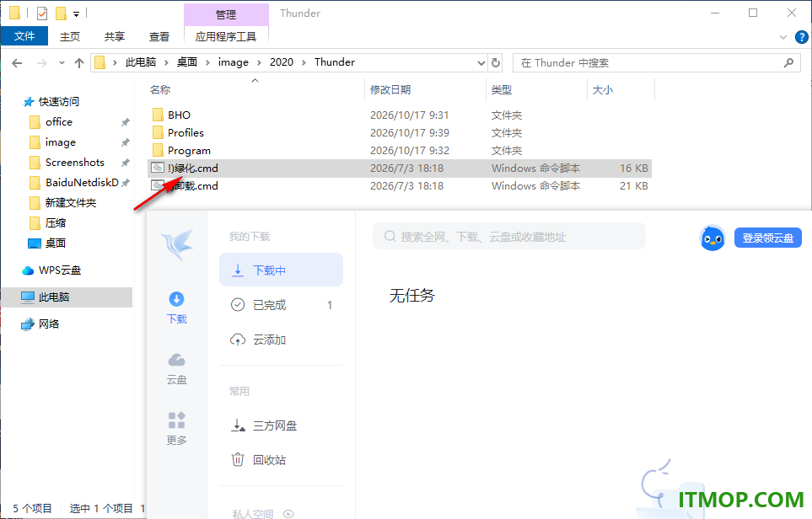
Task: Open the Explorer help icon
Action: (x=801, y=37)
